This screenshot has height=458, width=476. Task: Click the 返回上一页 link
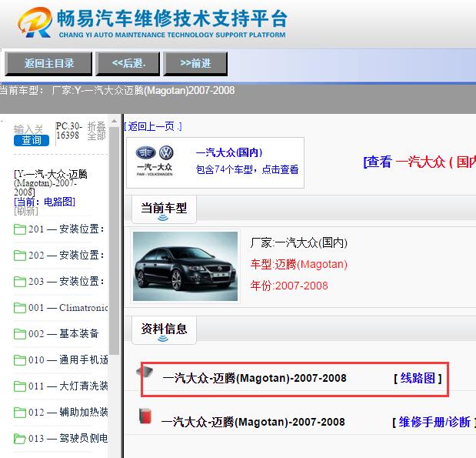[153, 126]
